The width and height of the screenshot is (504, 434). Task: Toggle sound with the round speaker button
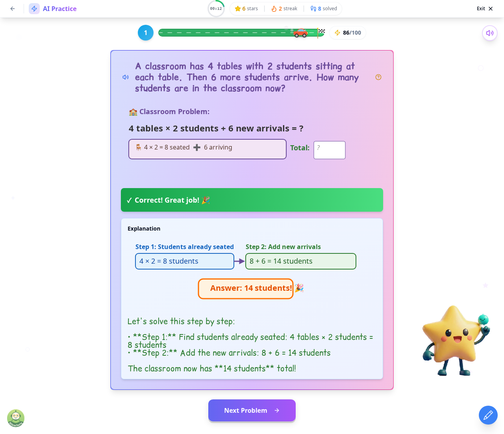(490, 33)
